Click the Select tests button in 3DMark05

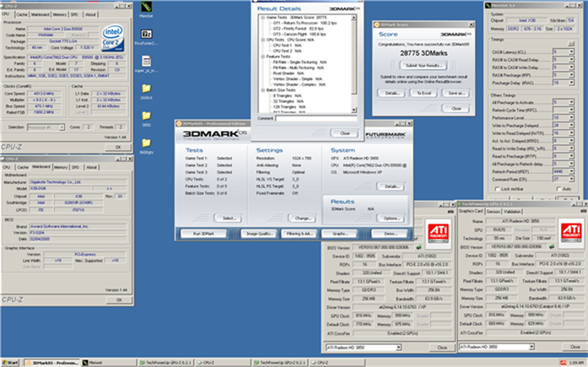(229, 219)
